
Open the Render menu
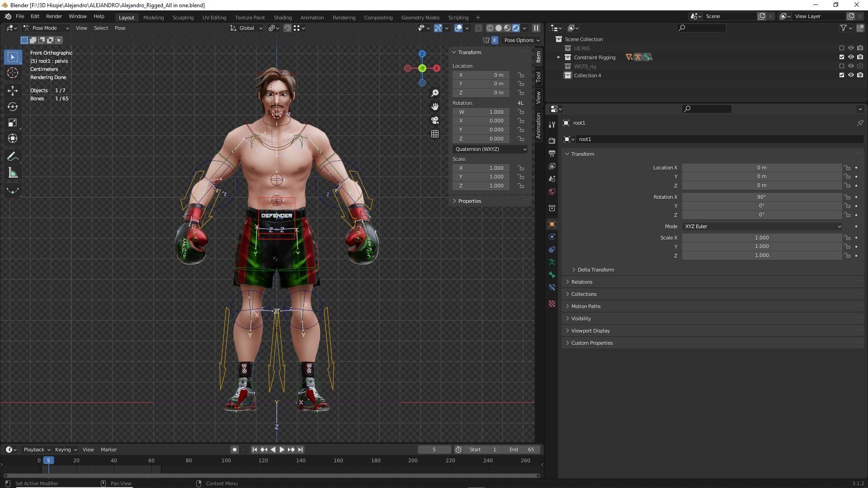pos(54,16)
